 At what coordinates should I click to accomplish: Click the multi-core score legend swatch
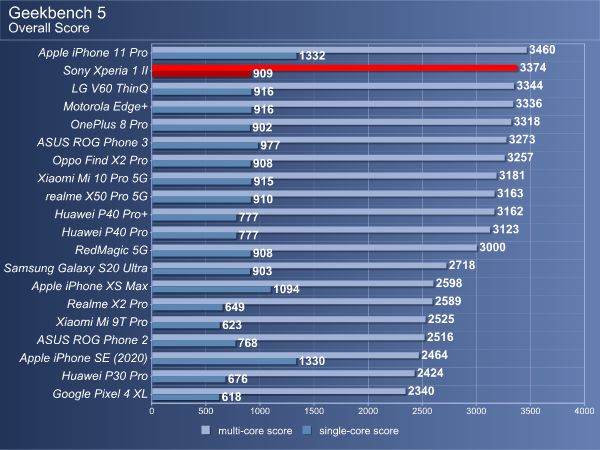205,430
